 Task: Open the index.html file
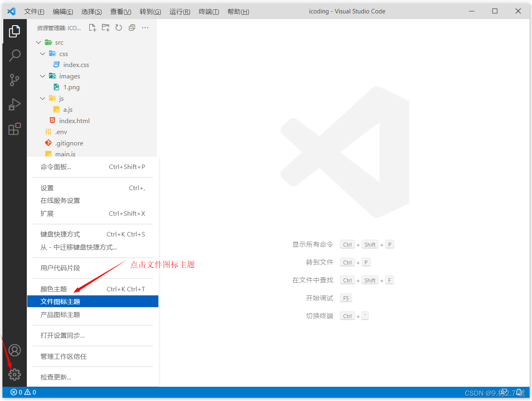tap(75, 120)
